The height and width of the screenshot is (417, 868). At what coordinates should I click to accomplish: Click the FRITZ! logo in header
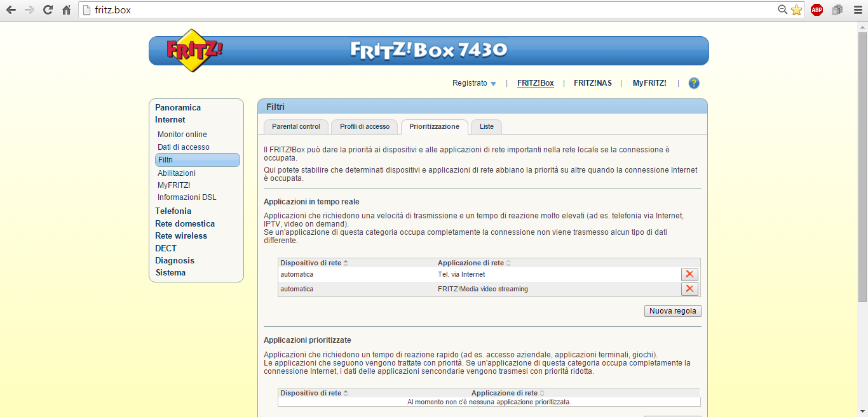[x=194, y=50]
